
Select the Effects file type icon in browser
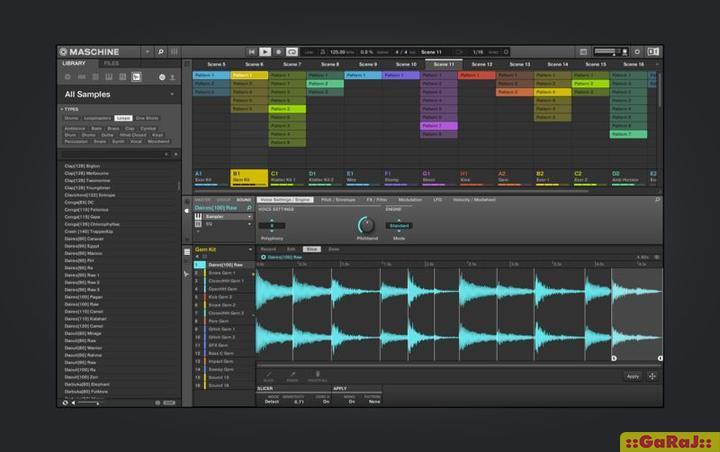coord(123,77)
